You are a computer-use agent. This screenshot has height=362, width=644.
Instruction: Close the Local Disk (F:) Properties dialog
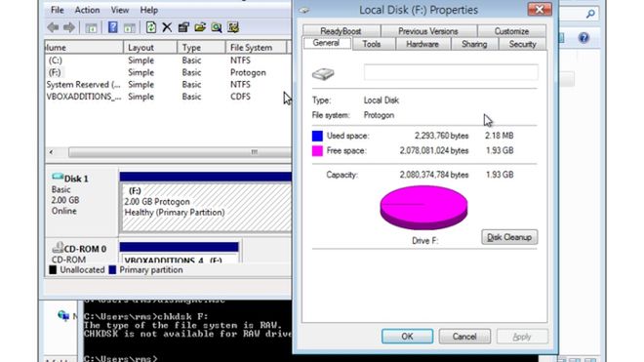(540, 9)
